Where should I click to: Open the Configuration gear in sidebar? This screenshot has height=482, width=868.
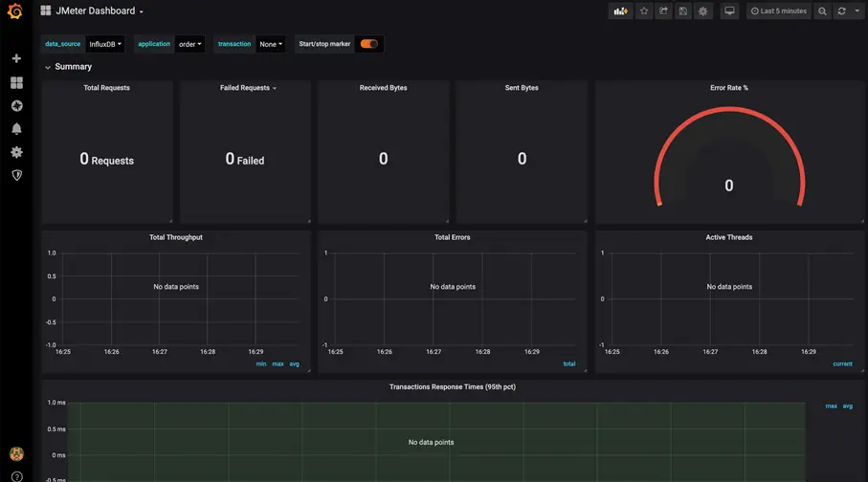click(x=16, y=152)
